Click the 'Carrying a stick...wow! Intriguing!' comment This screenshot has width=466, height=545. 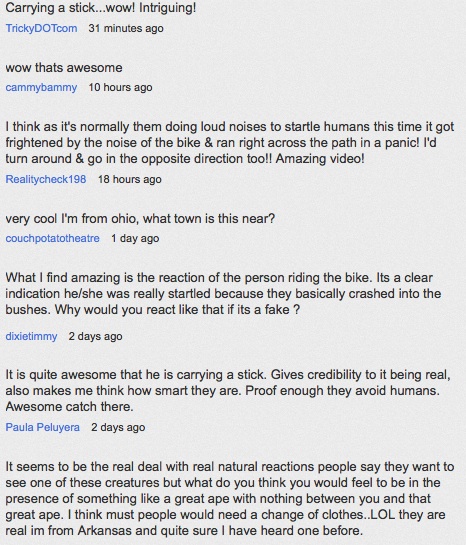[x=101, y=8]
